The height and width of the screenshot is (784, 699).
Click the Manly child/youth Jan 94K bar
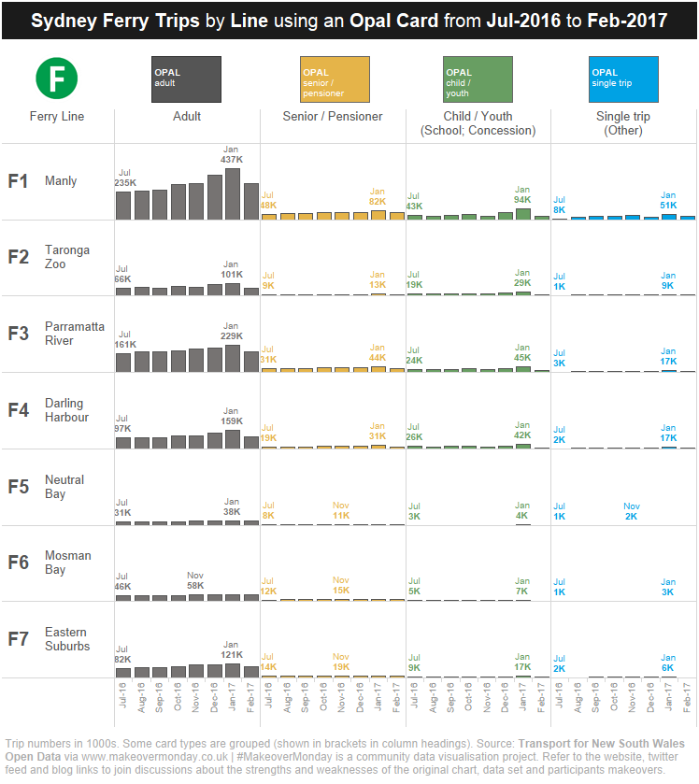pos(523,214)
